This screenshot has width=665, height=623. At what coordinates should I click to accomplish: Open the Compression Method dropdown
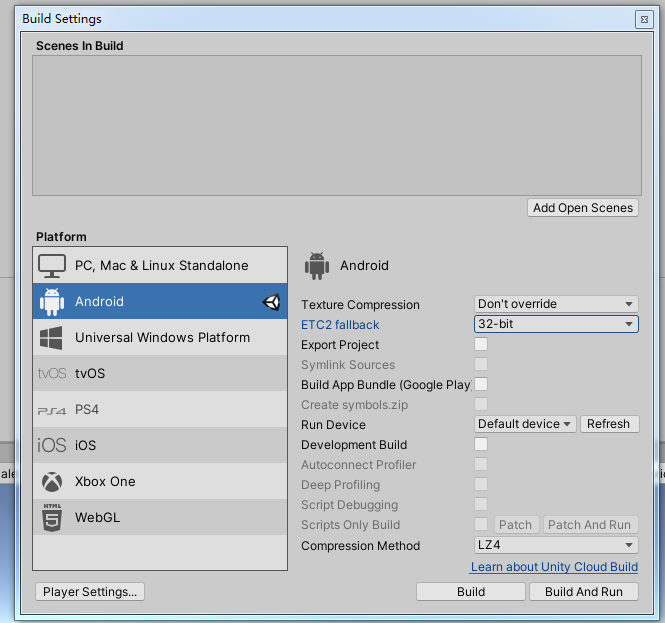[556, 545]
